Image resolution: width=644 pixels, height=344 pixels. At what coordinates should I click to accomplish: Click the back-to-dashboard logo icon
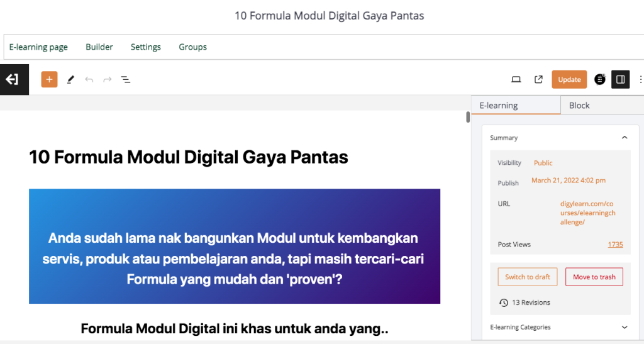(x=13, y=80)
